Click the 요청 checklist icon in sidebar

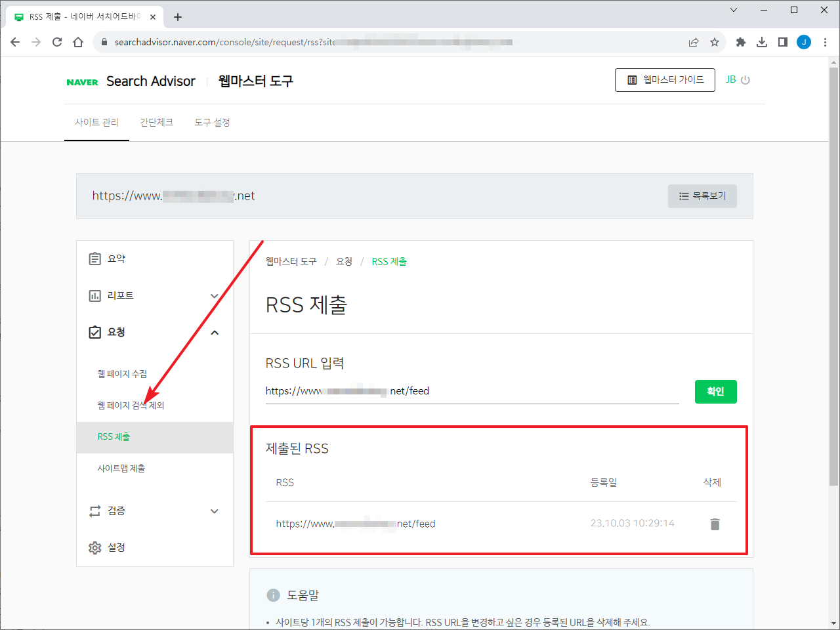95,332
